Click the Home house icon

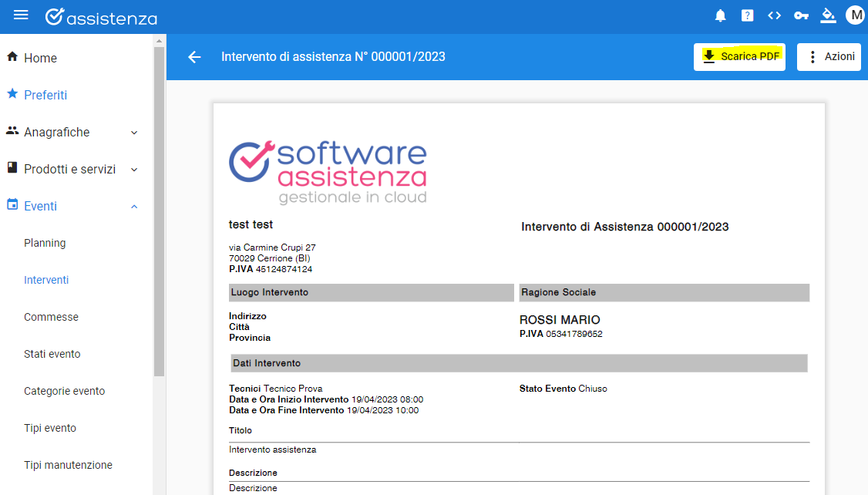tap(12, 57)
